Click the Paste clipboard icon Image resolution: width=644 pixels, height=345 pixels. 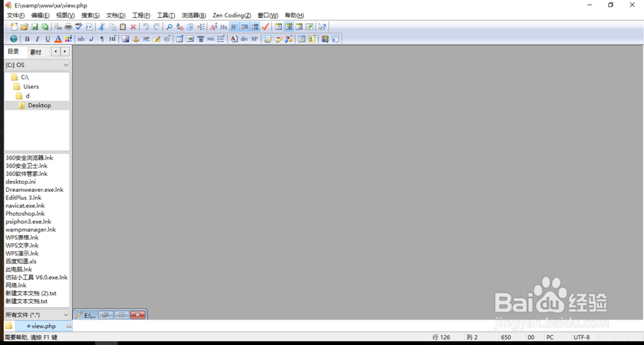(x=122, y=27)
